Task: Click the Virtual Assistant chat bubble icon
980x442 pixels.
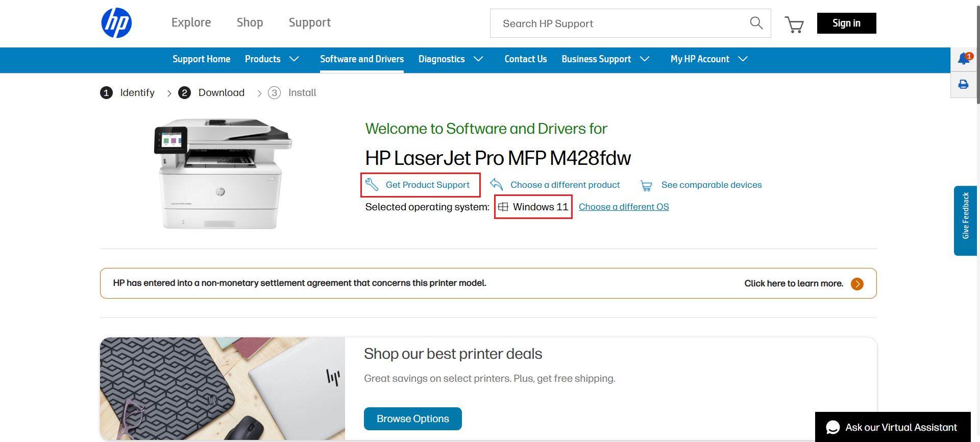Action: coord(833,427)
